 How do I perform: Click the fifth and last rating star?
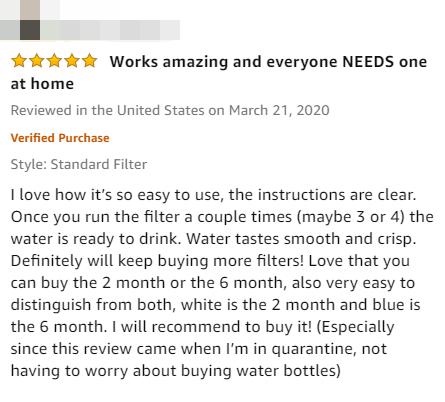tap(89, 61)
